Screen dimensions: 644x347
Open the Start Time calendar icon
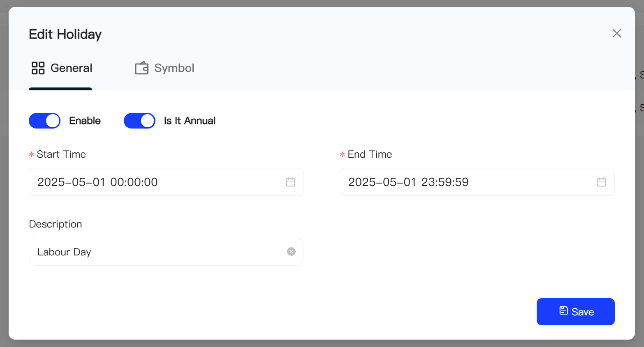click(290, 182)
